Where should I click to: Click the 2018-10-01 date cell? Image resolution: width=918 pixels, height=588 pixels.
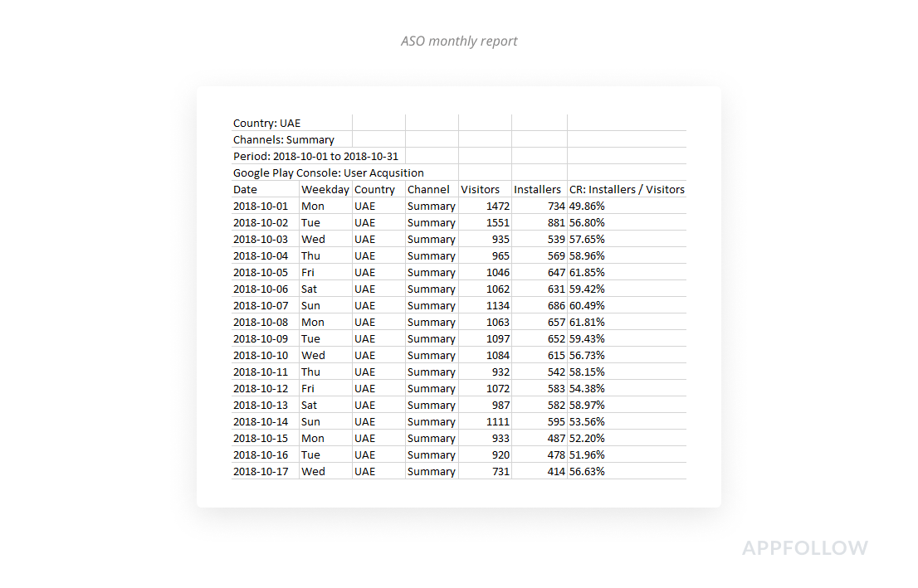pos(261,207)
